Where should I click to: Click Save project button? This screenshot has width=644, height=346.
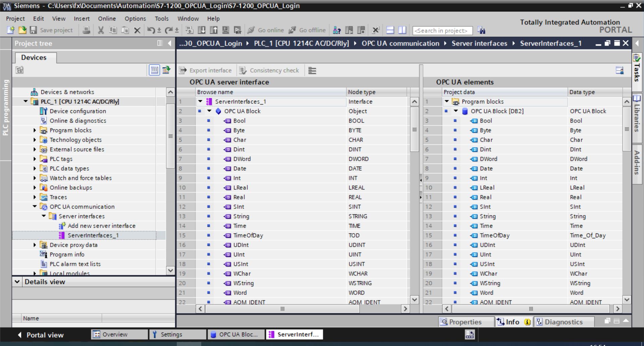tap(51, 30)
